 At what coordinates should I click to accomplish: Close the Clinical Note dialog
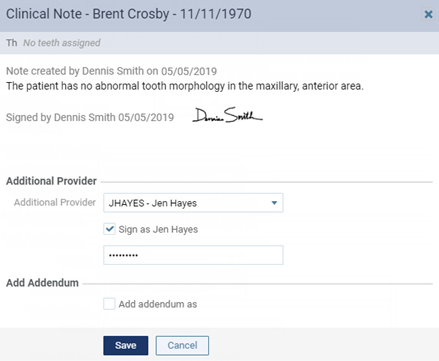click(428, 14)
